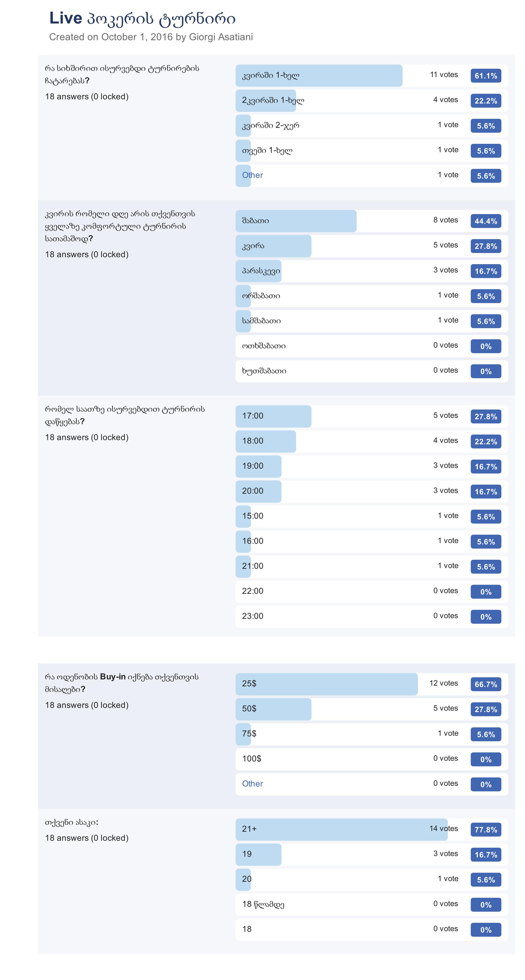Click the 'Other' link in Buy-in poll
The height and width of the screenshot is (980, 525).
(252, 784)
